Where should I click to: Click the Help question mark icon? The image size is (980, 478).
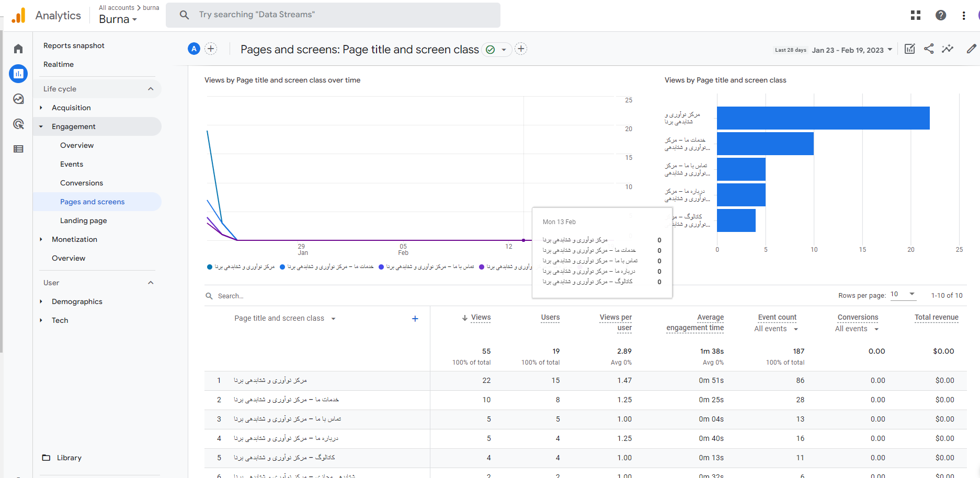click(x=940, y=15)
